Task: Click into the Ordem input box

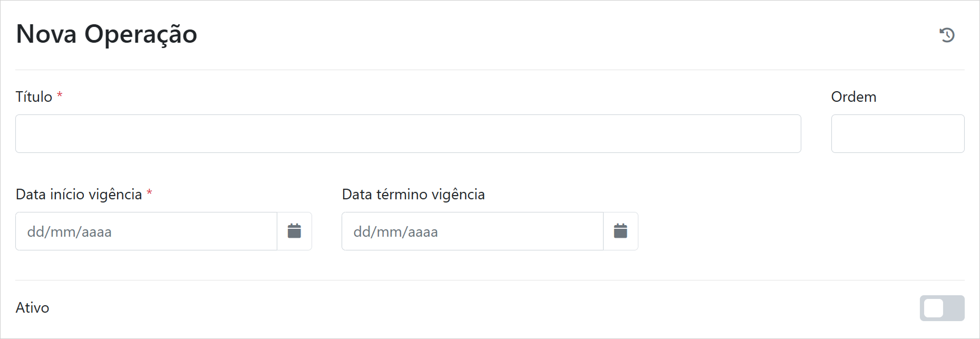Action: pos(897,133)
